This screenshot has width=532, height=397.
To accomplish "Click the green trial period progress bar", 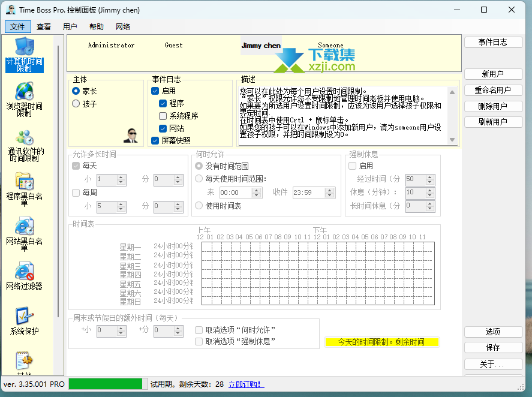I will click(108, 384).
